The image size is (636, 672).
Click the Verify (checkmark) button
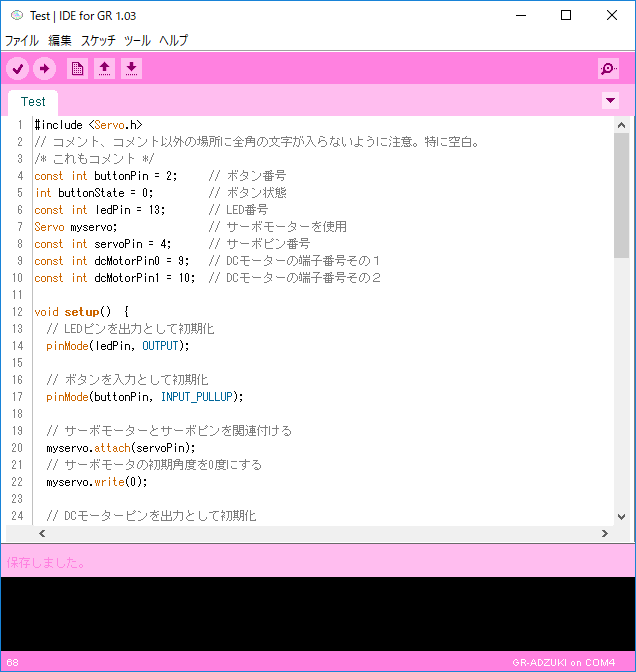18,69
